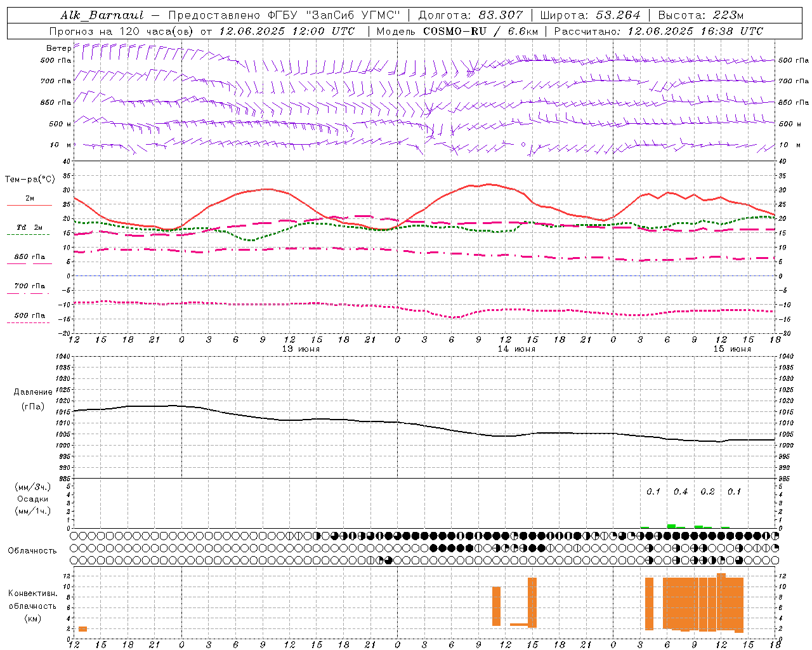The height and width of the screenshot is (650, 812).
Task: Click the Облачность cloud cover label
Action: click(x=32, y=551)
